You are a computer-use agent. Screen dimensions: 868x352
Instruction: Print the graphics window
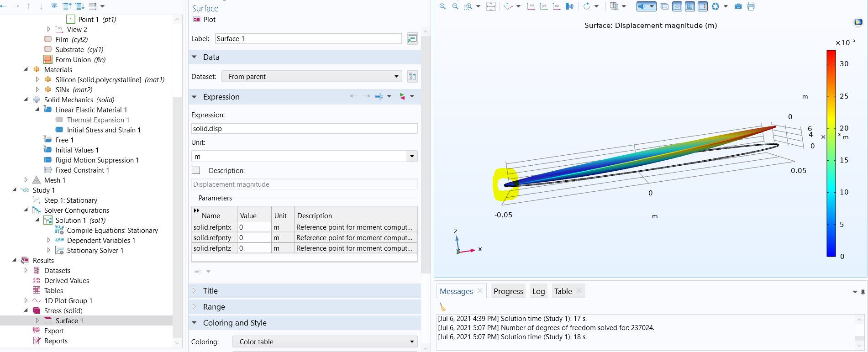751,6
